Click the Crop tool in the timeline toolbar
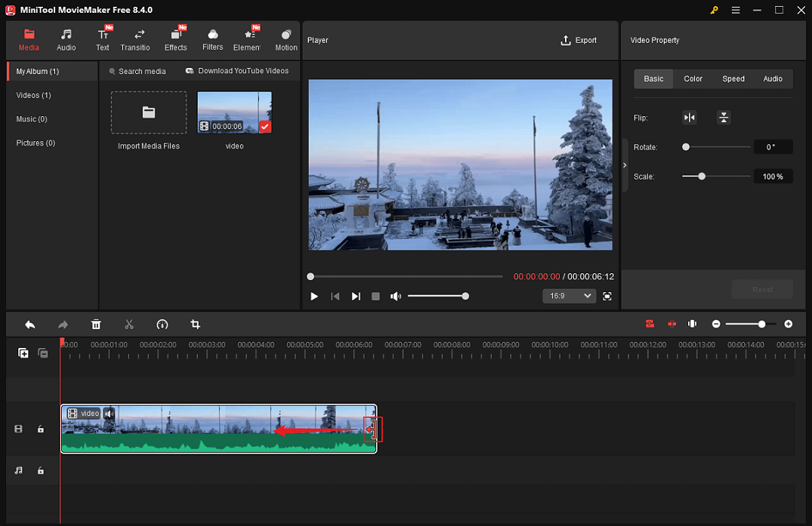The height and width of the screenshot is (526, 812). [x=196, y=324]
